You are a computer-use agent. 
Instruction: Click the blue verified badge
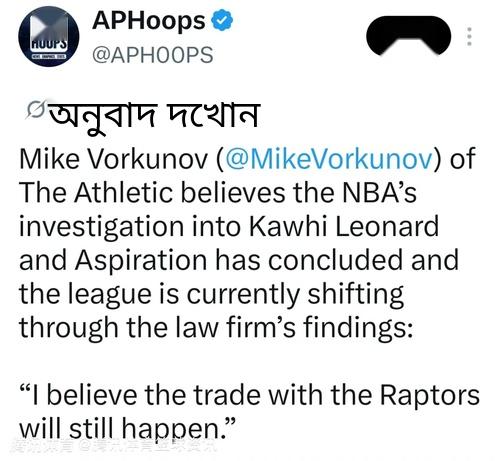222,21
